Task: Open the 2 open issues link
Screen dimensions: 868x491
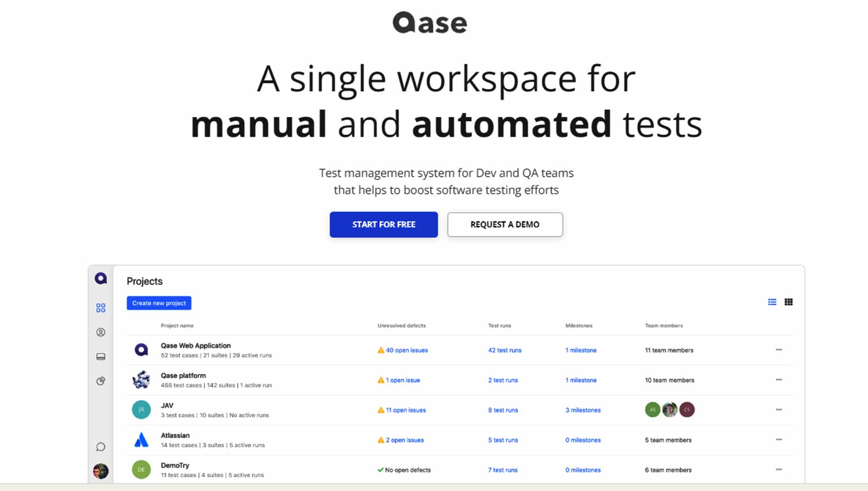Action: [x=404, y=440]
